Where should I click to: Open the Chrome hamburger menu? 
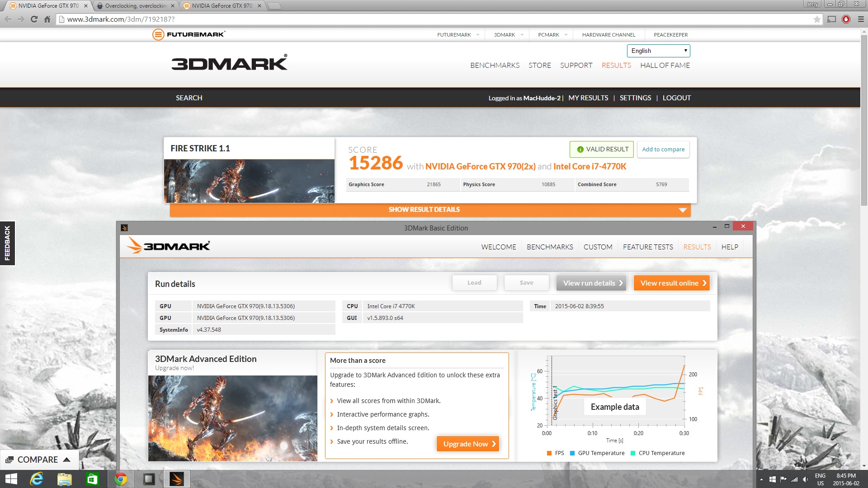(x=861, y=19)
